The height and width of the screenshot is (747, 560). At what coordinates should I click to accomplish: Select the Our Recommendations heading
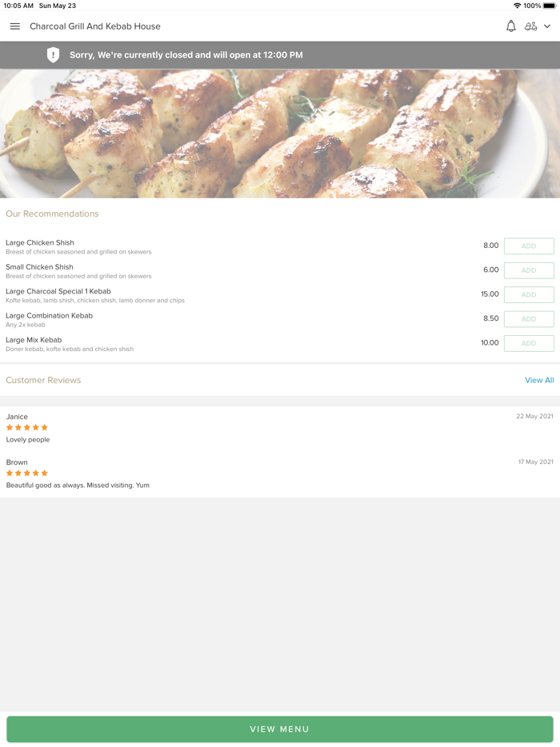(52, 214)
